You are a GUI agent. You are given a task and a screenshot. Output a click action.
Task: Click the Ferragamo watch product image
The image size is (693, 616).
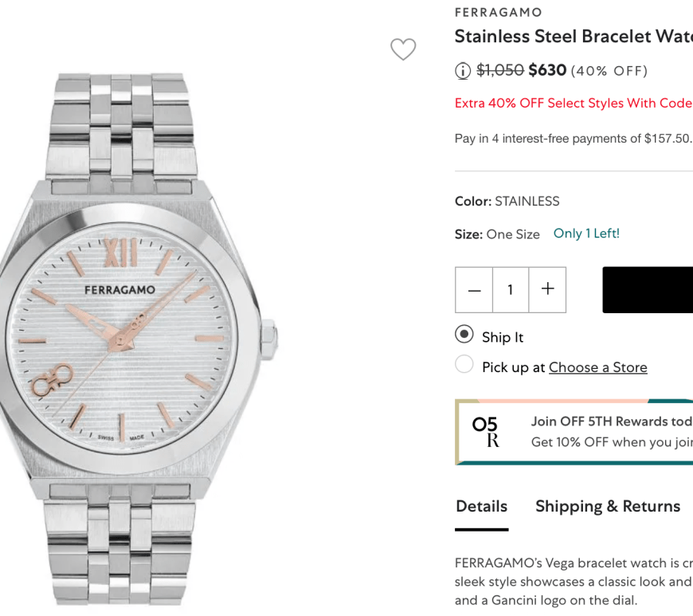139,335
